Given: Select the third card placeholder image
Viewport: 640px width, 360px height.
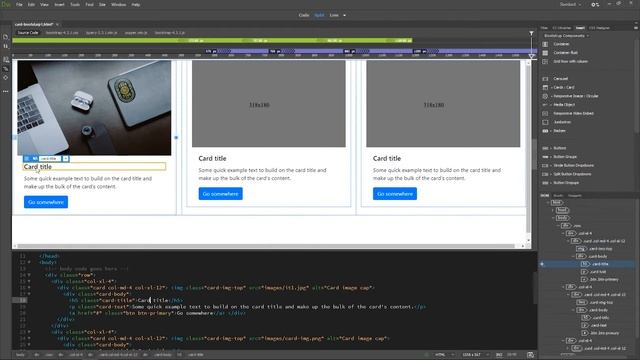Looking at the screenshot, I should point(443,104).
